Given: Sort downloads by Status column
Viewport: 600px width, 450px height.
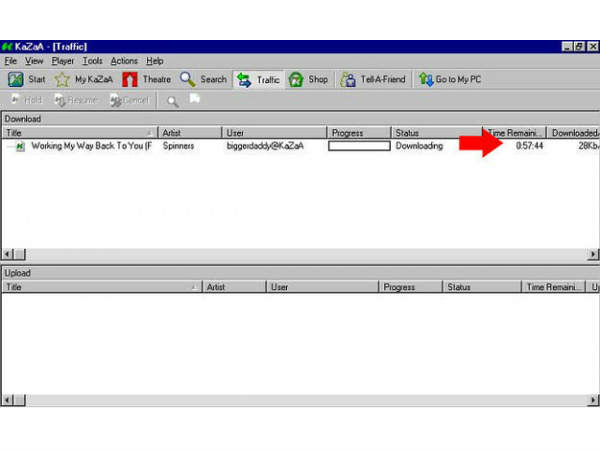Looking at the screenshot, I should (437, 133).
